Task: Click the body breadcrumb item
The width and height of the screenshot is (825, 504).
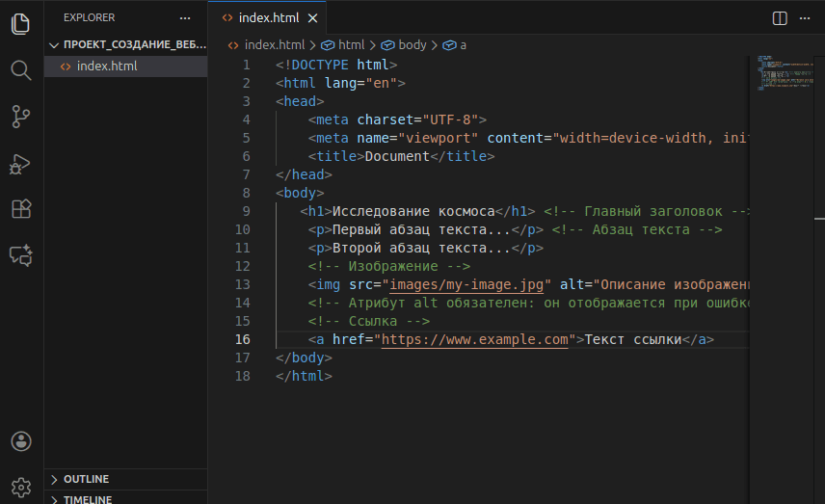Action: 412,44
